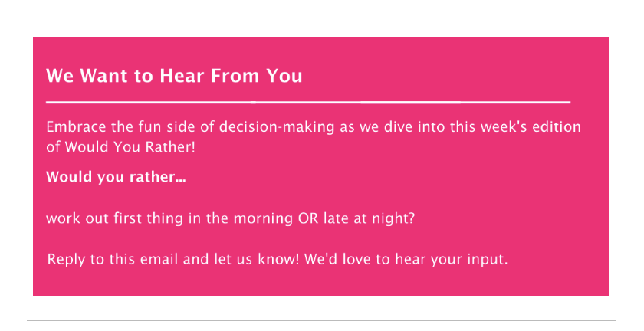Click the gray horizontal rule below the pink block
The width and height of the screenshot is (644, 331).
pyautogui.click(x=321, y=320)
